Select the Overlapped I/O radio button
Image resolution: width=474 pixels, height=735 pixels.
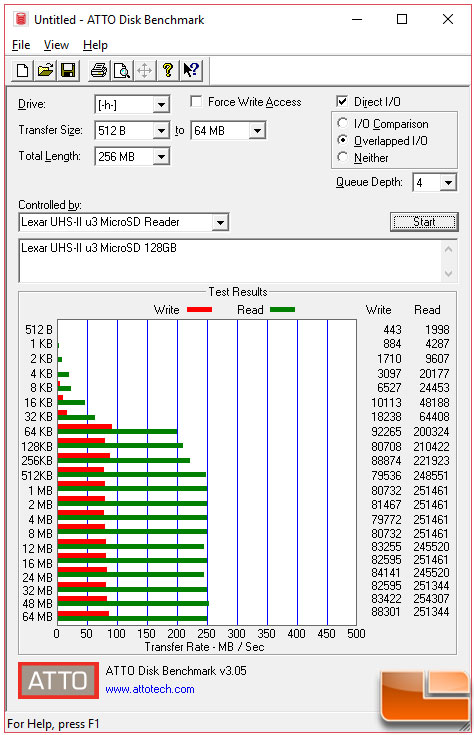click(x=343, y=140)
